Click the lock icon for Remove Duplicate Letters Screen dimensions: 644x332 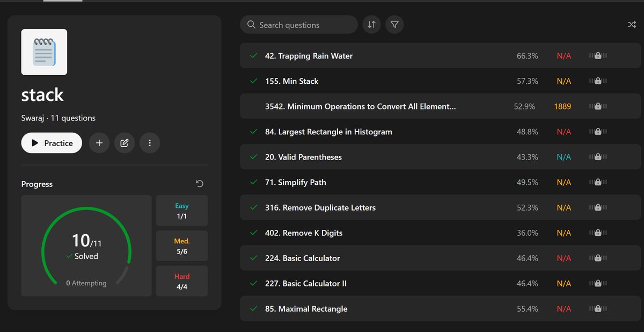[x=598, y=207]
